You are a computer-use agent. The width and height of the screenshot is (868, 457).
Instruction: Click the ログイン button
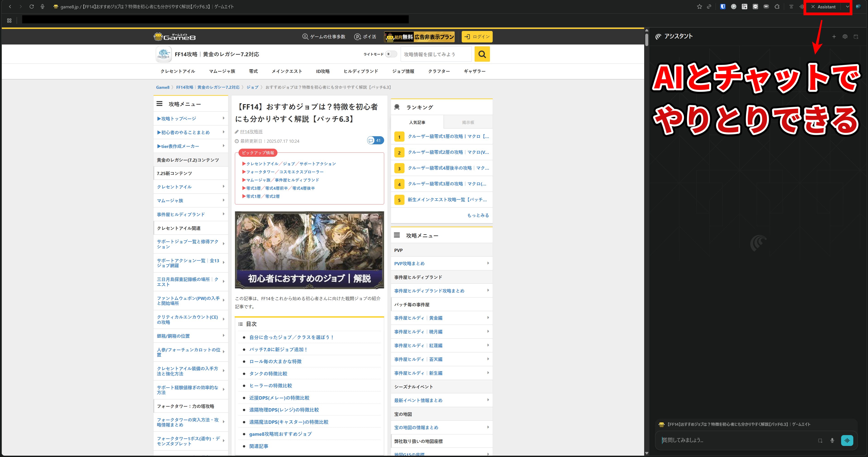tap(477, 37)
